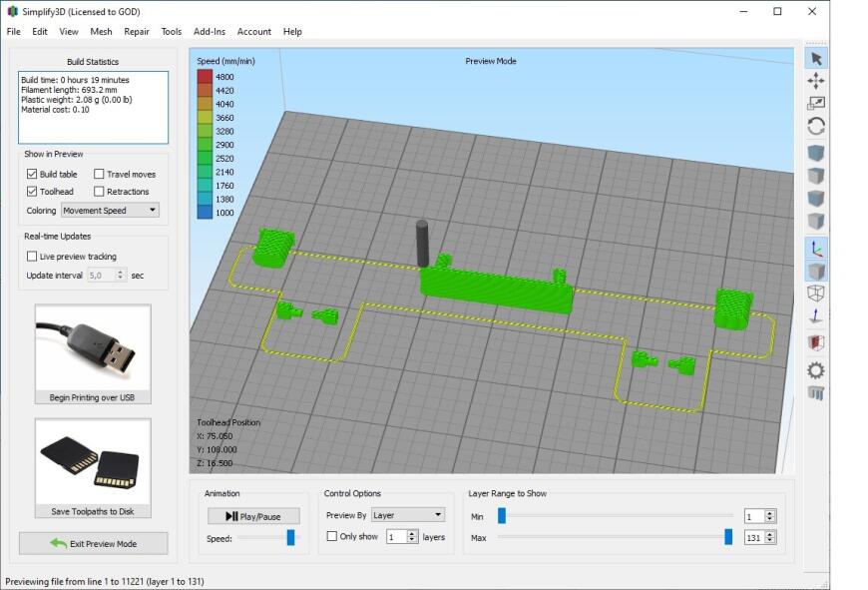Viewport: 868px width, 590px height.
Task: Click 'Previewing file from line 1 to 11221' status
Action: click(105, 581)
